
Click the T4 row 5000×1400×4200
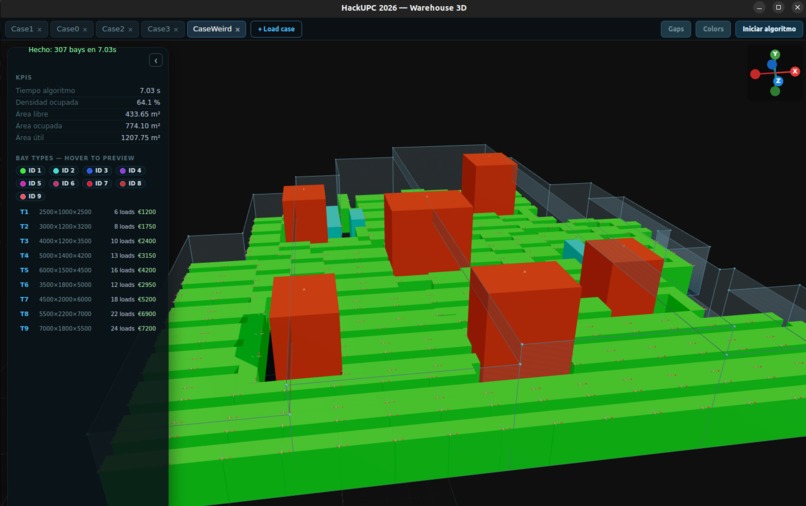[87, 256]
